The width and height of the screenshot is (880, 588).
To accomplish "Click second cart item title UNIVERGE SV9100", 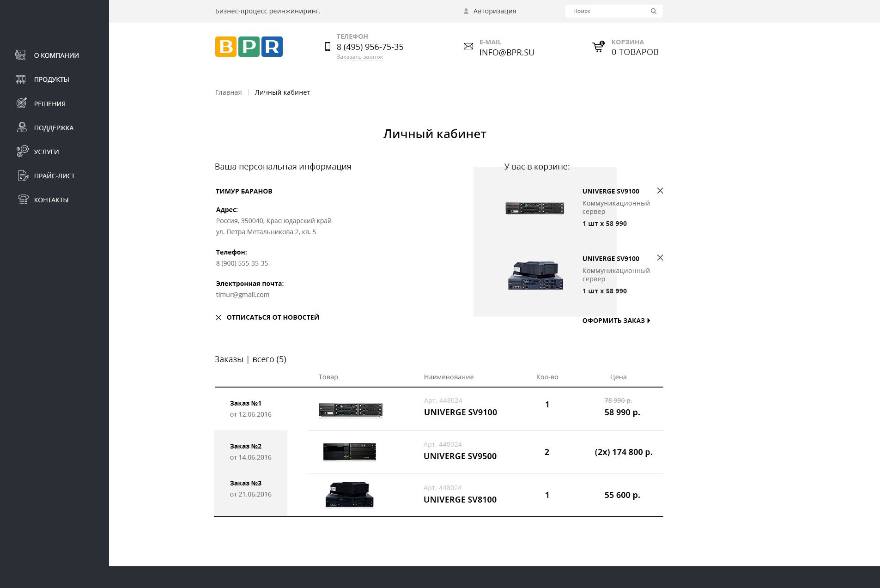I will point(611,259).
